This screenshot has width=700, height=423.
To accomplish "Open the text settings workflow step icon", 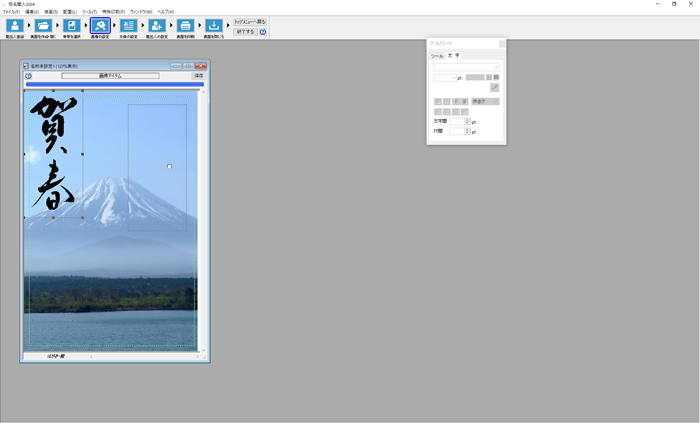I will [128, 26].
